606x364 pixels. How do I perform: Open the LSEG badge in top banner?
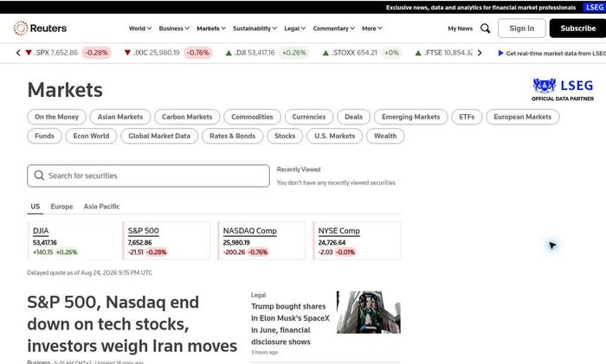(x=595, y=7)
